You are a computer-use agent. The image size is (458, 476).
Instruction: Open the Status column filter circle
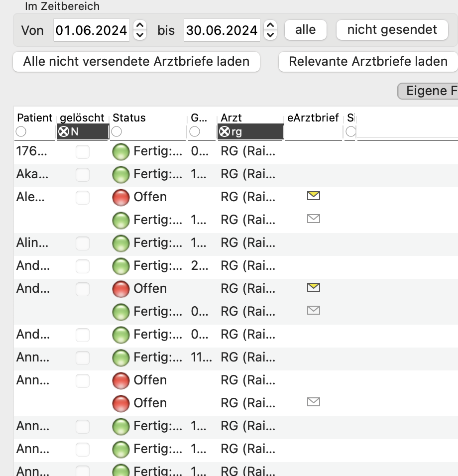[116, 132]
